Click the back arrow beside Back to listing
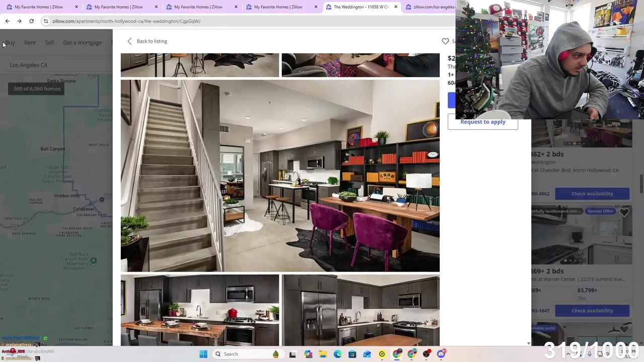 (129, 41)
